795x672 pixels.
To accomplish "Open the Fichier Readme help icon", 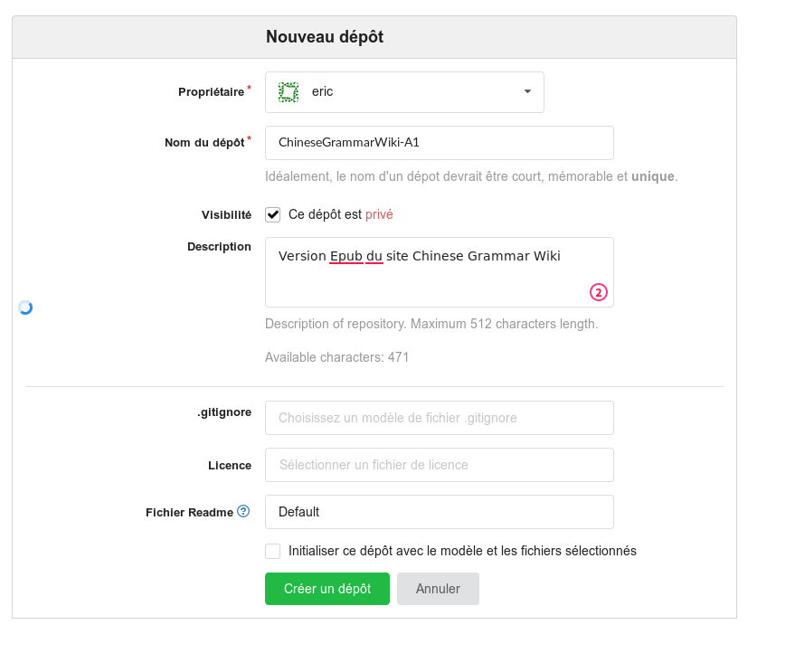I will click(242, 512).
